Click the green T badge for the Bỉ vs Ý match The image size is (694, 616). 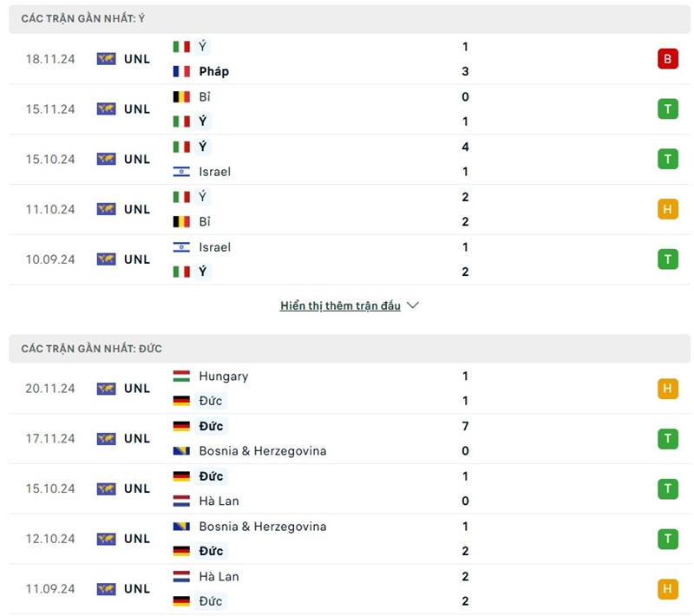(668, 108)
